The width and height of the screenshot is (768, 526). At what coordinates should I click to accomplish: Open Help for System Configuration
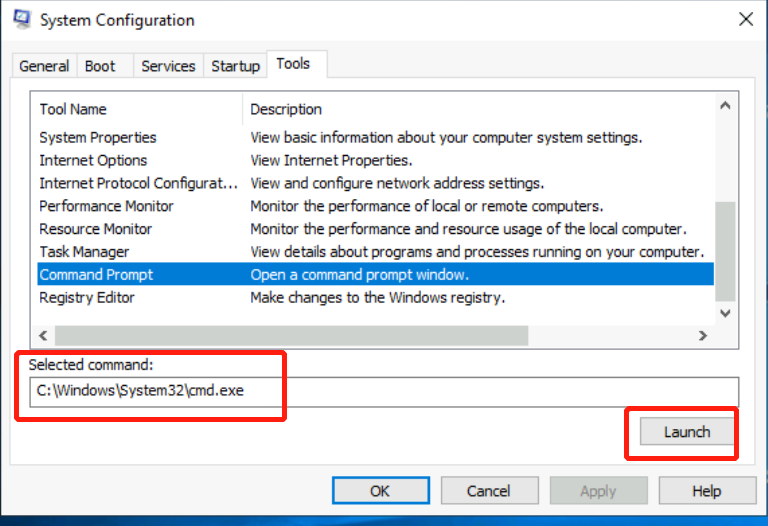[x=706, y=491]
